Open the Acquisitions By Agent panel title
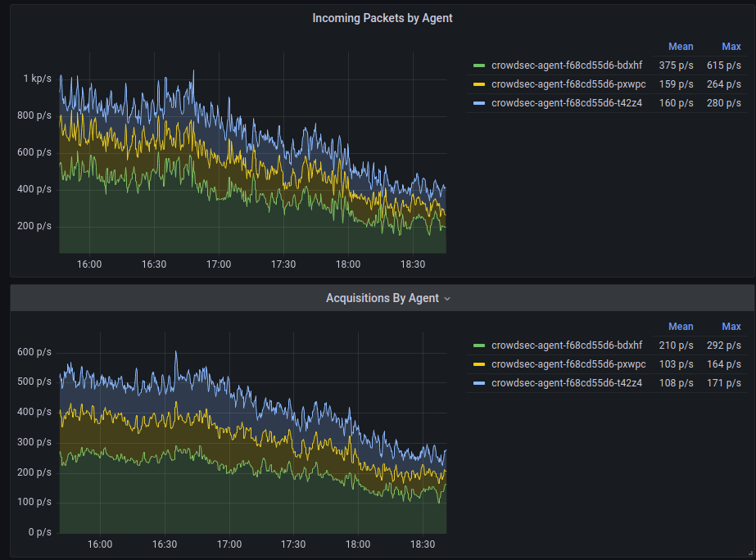This screenshot has height=560, width=756. pos(383,298)
